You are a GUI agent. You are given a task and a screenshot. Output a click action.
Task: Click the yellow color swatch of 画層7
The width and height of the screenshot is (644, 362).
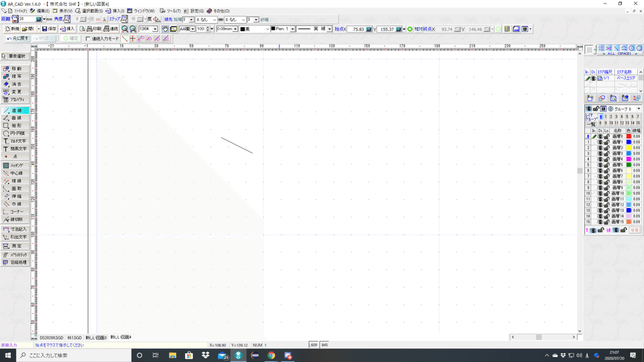click(x=628, y=176)
